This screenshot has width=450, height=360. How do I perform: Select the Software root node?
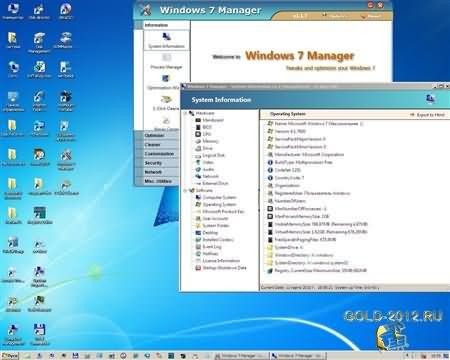201,191
